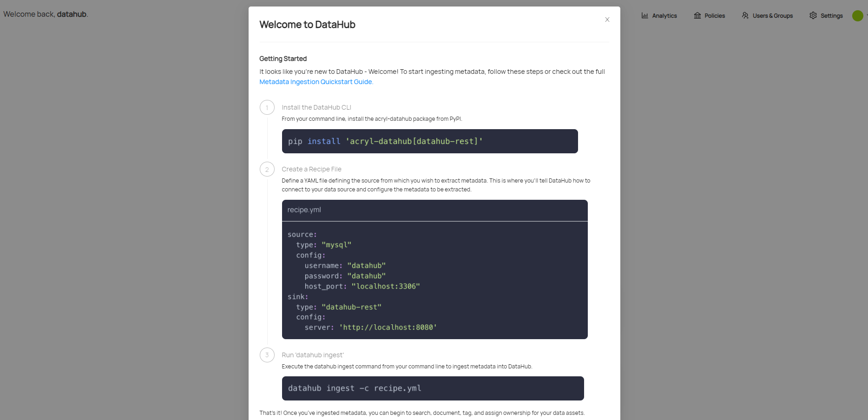Click the Policies bank icon
The width and height of the screenshot is (868, 420).
click(697, 15)
